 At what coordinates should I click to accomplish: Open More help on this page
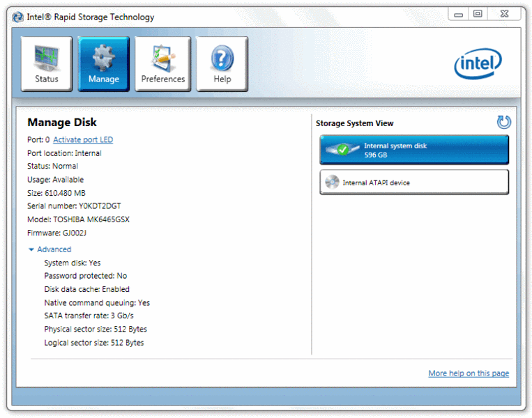pyautogui.click(x=469, y=373)
